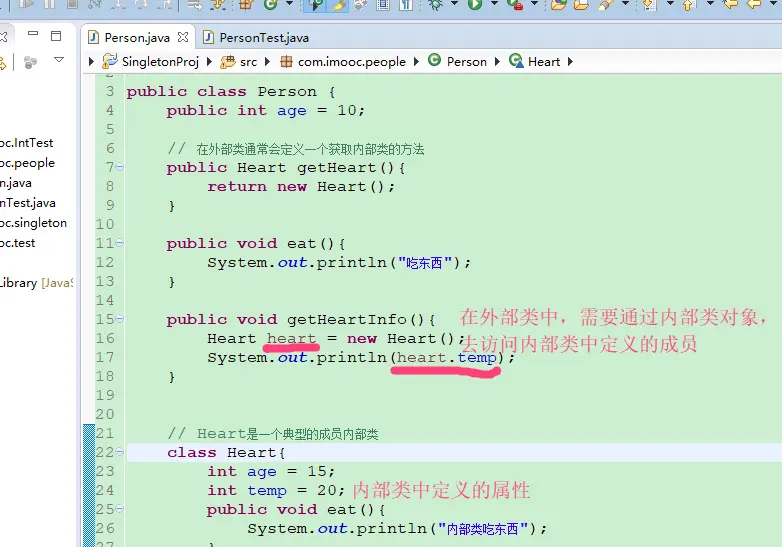Select the people package in Package Explorer

pos(27,163)
